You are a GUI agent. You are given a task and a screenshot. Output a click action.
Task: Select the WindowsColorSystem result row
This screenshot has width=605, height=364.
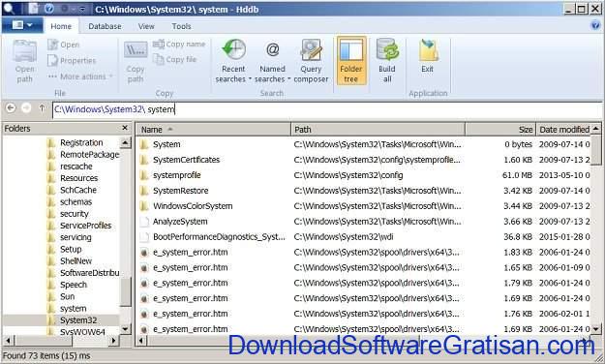(364, 206)
